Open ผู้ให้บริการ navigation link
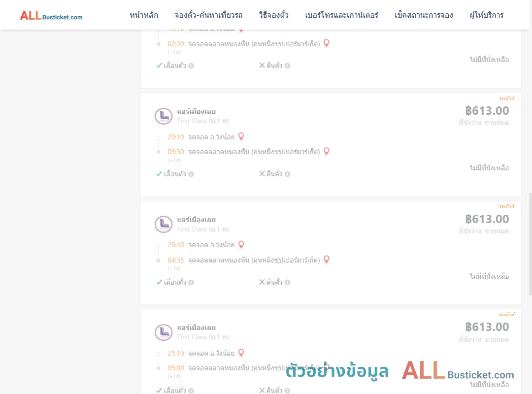Image resolution: width=532 pixels, height=394 pixels. pyautogui.click(x=486, y=15)
